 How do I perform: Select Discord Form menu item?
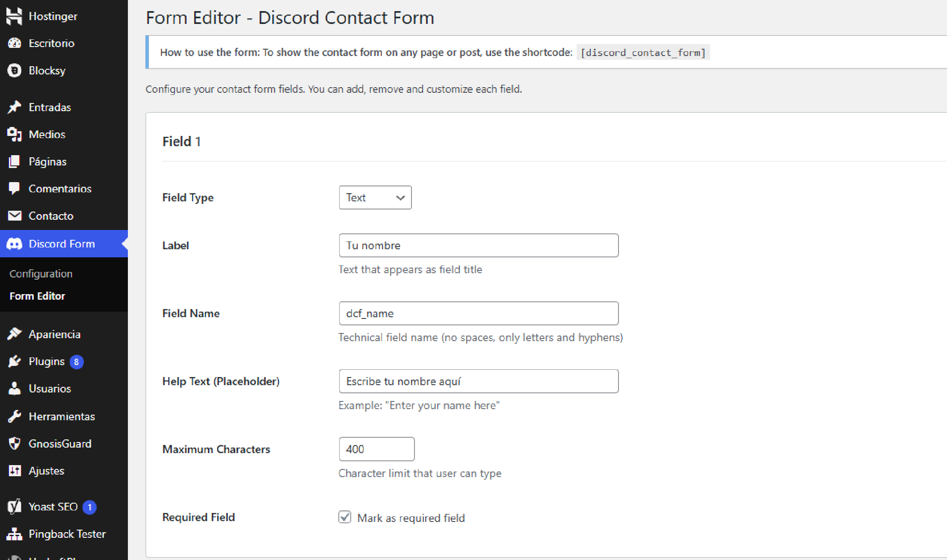pyautogui.click(x=64, y=244)
